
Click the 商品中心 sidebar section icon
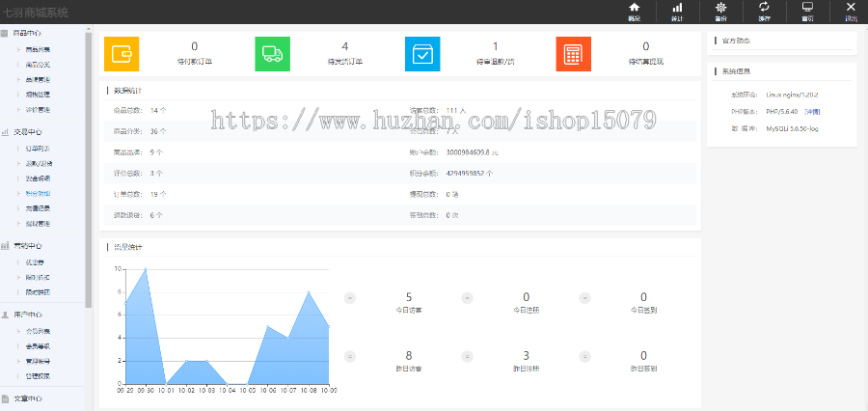[5, 33]
